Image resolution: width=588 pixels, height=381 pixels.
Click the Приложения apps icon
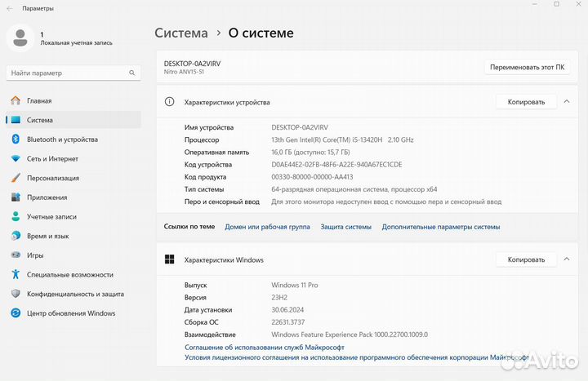pos(16,197)
